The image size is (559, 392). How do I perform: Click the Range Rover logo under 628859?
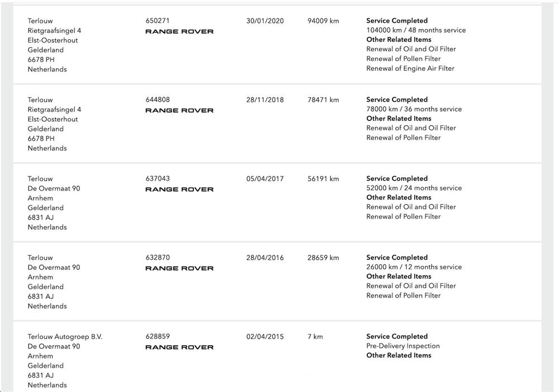(179, 347)
